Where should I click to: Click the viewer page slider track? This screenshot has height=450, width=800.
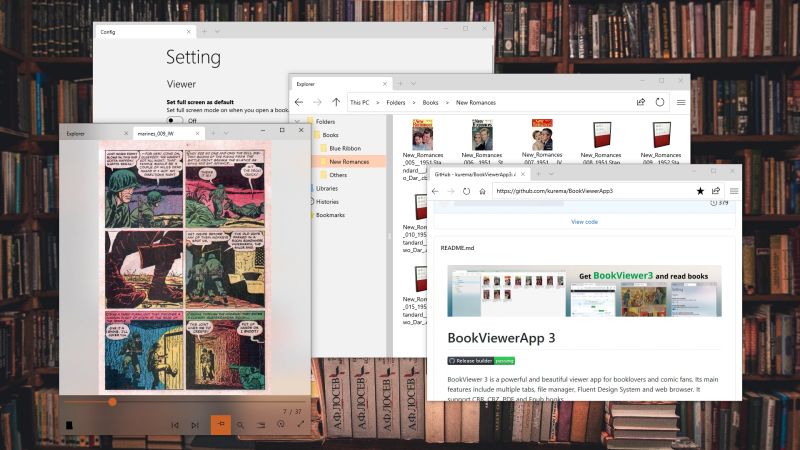click(x=185, y=402)
